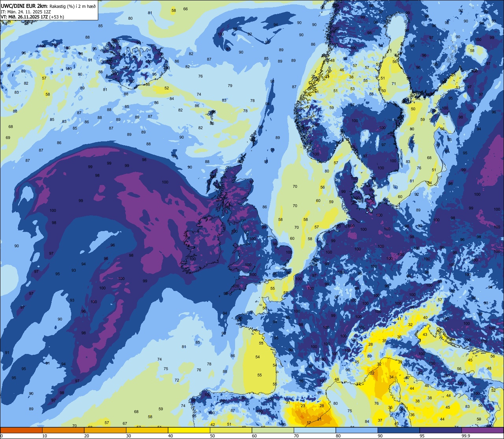Click the humidity value 71 over Finland
504x439 pixels.
click(x=393, y=83)
